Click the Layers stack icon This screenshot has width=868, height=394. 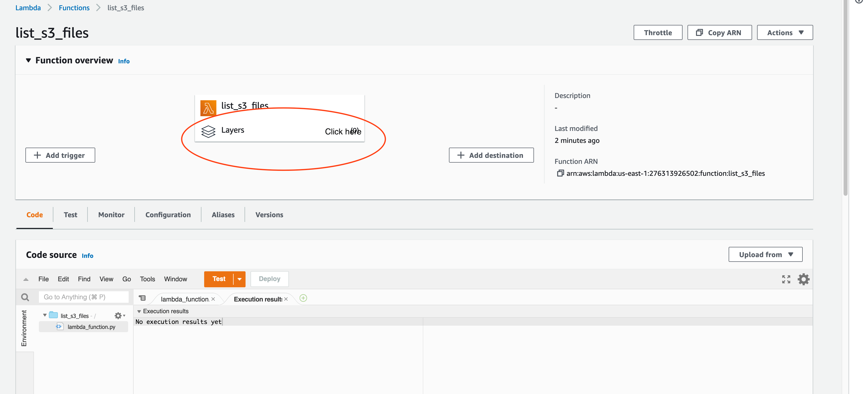tap(208, 131)
